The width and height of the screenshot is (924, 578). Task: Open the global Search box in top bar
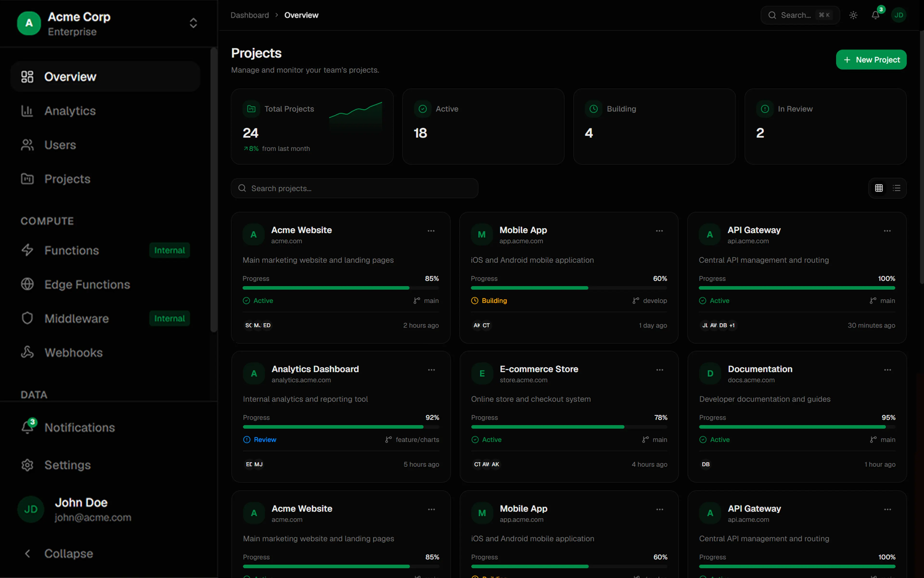coord(800,15)
